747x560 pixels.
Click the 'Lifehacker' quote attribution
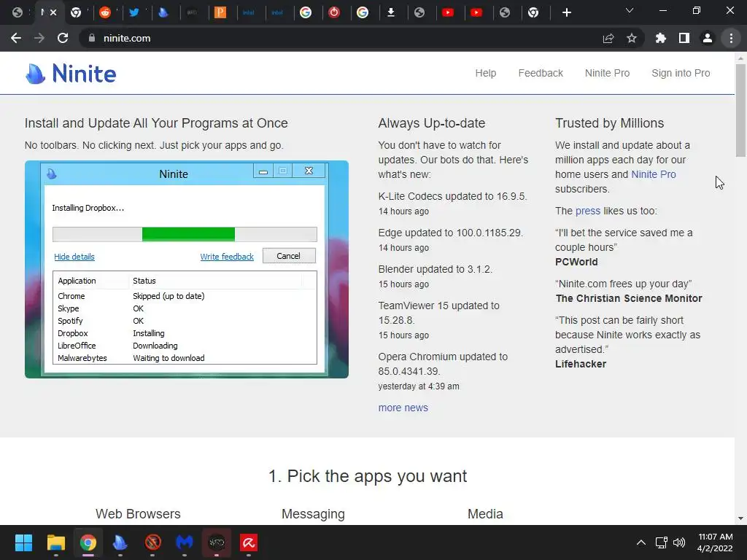tap(580, 365)
